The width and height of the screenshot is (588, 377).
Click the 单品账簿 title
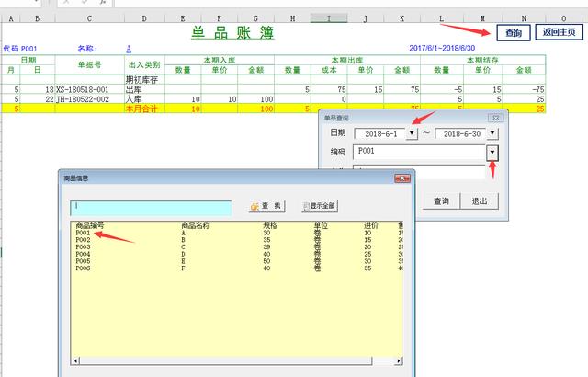pyautogui.click(x=232, y=33)
